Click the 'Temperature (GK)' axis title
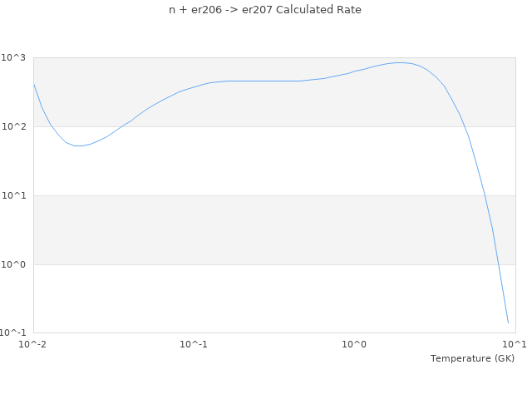The image size is (532, 399). 472,358
